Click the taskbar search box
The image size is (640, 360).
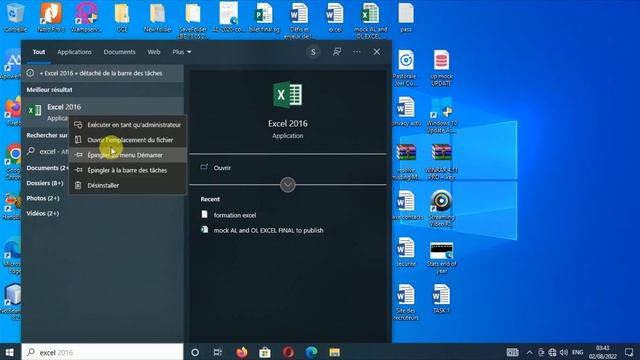(x=102, y=352)
